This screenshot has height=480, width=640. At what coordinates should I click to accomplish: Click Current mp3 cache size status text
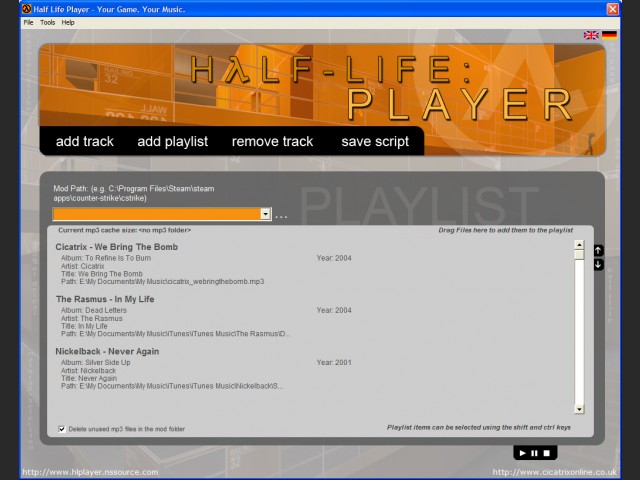point(124,230)
